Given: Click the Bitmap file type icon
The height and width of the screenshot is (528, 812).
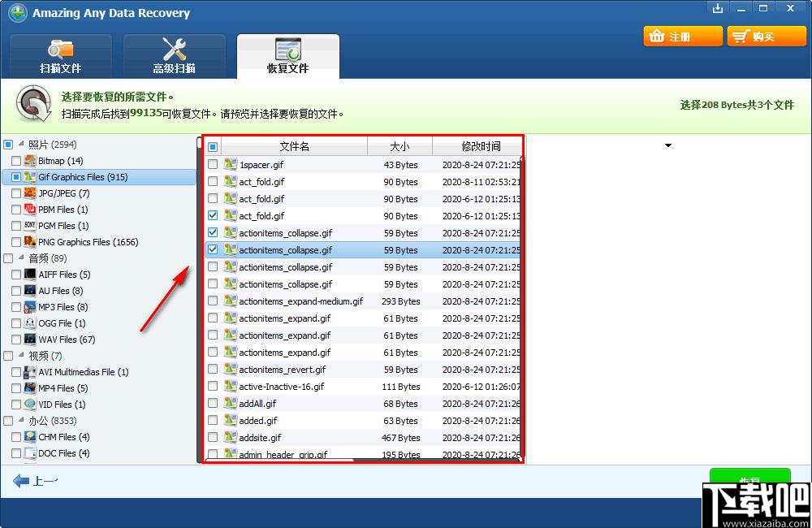Looking at the screenshot, I should [30, 161].
